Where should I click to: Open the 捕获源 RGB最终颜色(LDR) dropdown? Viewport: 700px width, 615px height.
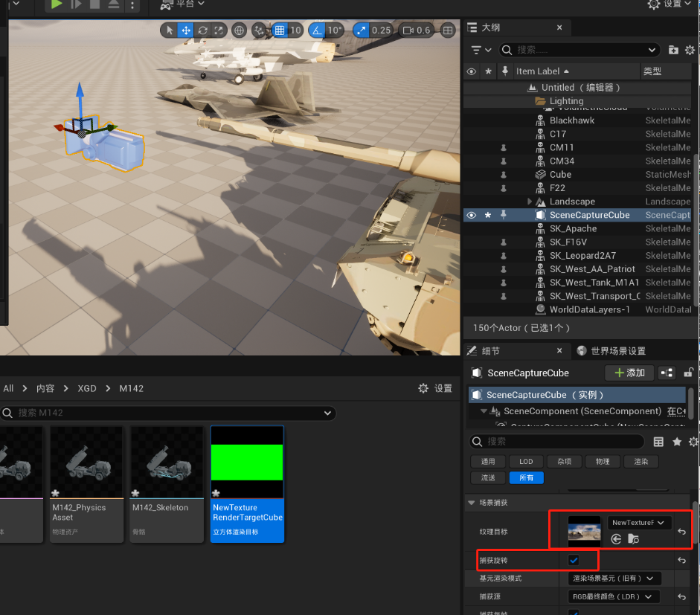[614, 596]
